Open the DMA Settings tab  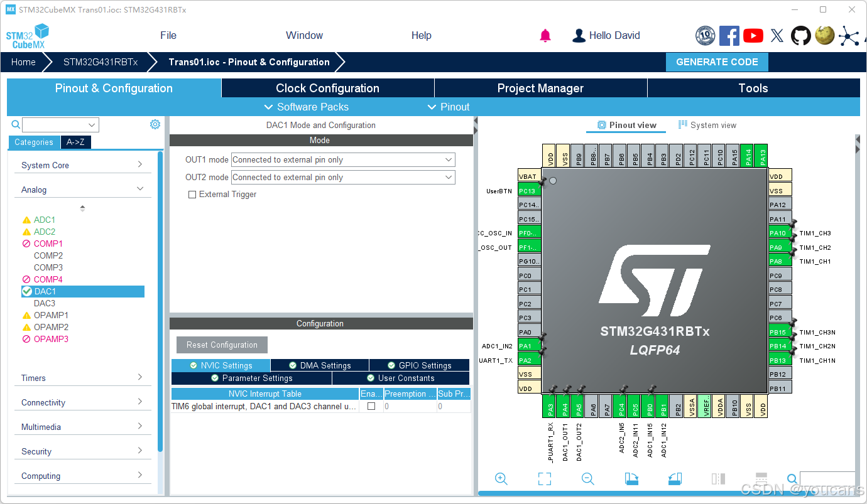pos(320,365)
